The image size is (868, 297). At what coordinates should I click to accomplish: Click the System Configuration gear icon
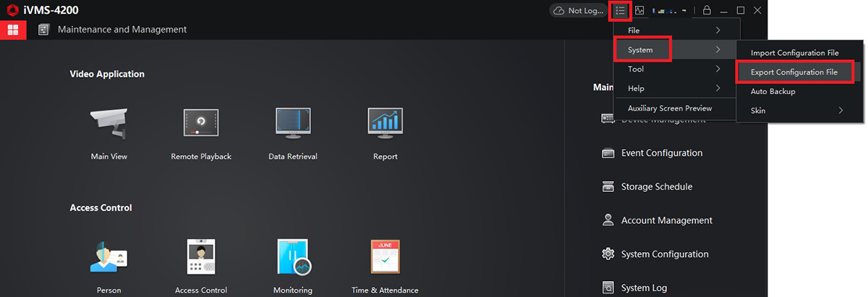[608, 254]
